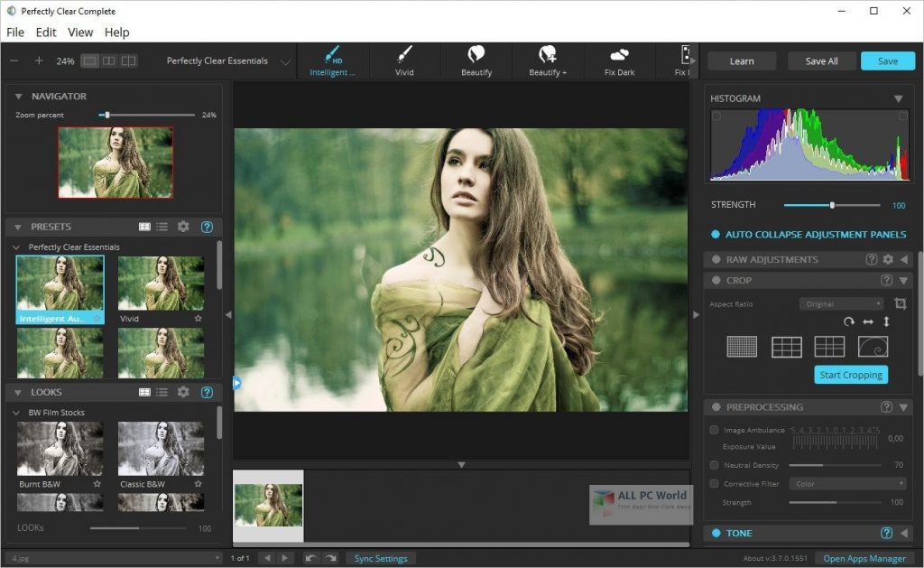Select the Intelligent Auto HD tool
This screenshot has width=924, height=568.
click(332, 60)
